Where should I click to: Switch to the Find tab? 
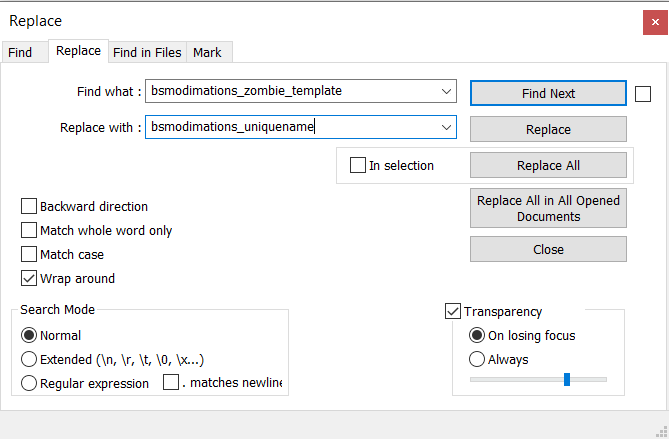click(20, 52)
